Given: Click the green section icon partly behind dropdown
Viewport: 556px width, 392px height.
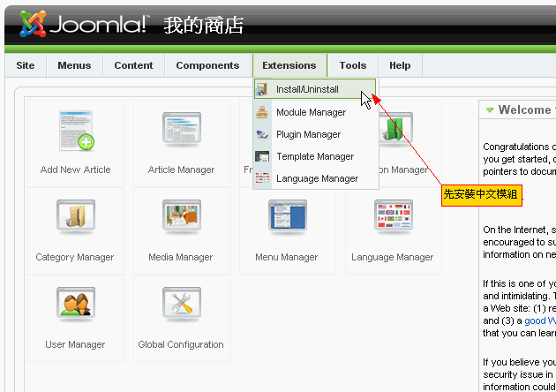Looking at the screenshot, I should pos(396,130).
